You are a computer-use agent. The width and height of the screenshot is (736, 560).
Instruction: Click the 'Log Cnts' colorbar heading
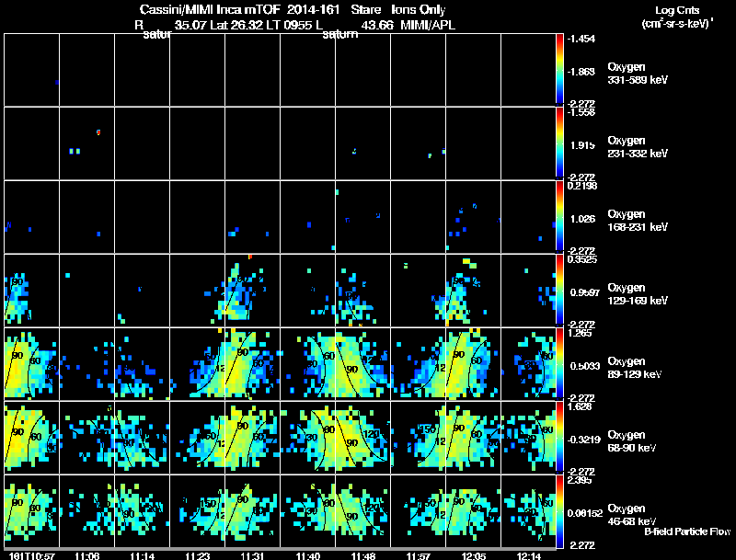[x=677, y=10]
